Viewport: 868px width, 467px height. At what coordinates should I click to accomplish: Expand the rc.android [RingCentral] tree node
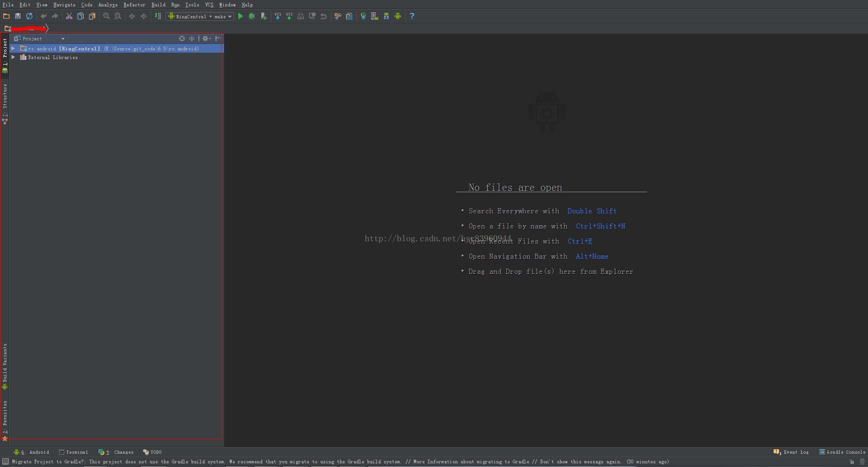pyautogui.click(x=13, y=48)
